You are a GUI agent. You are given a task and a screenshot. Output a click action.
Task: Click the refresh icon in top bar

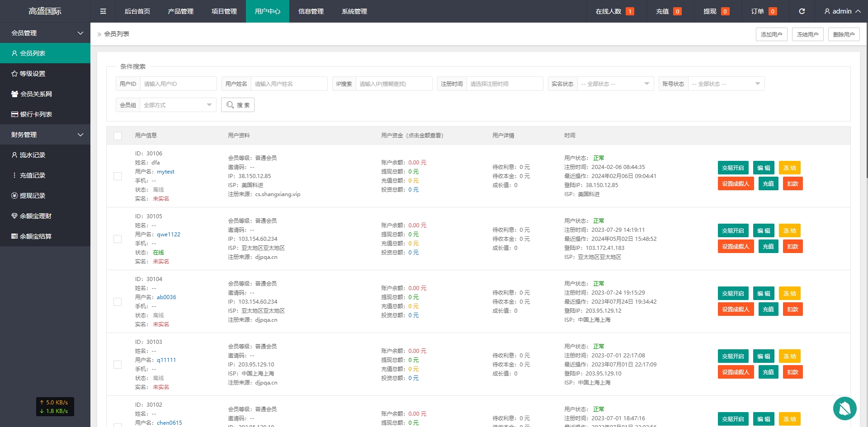(x=802, y=11)
